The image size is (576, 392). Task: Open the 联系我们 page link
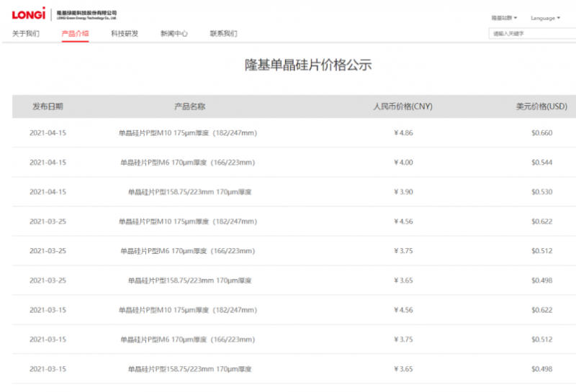(x=223, y=34)
